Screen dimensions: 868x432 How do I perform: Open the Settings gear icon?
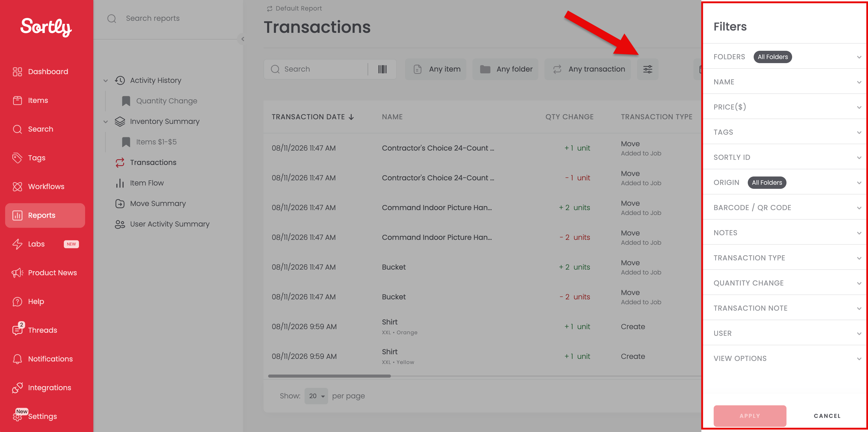17,417
